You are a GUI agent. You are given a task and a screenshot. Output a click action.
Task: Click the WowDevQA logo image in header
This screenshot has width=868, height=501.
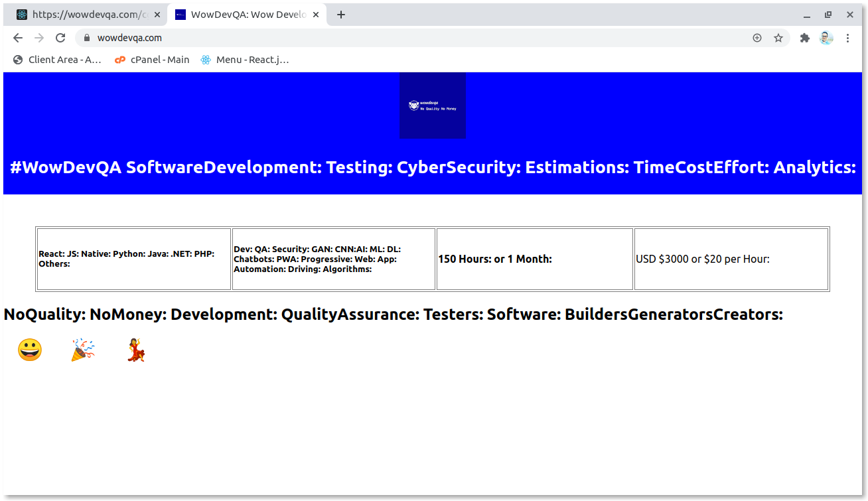(432, 106)
